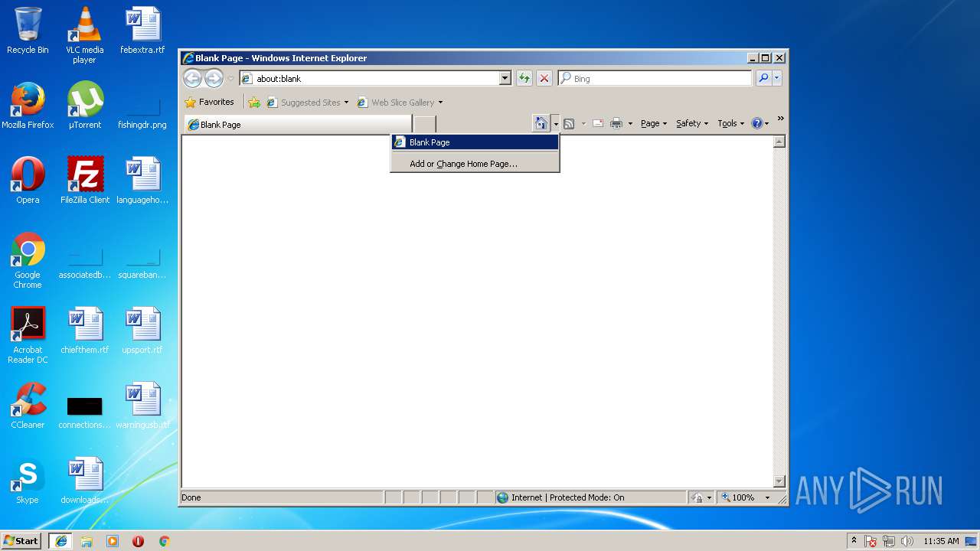Open the Opera desktop shortcut
980x551 pixels.
(x=28, y=181)
